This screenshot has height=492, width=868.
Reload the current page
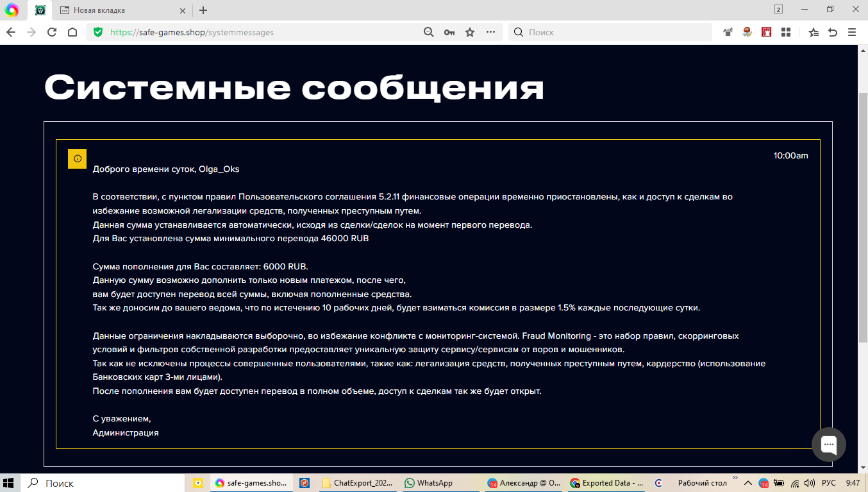(52, 32)
